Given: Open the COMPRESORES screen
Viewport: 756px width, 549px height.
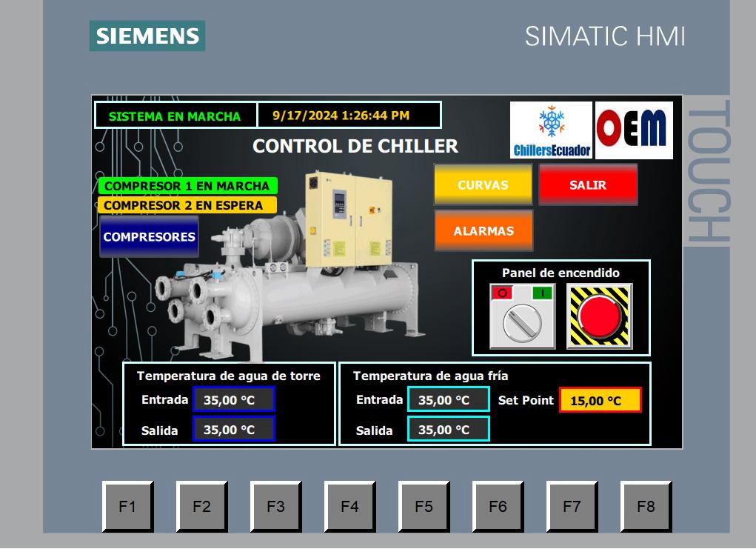Looking at the screenshot, I should [149, 236].
